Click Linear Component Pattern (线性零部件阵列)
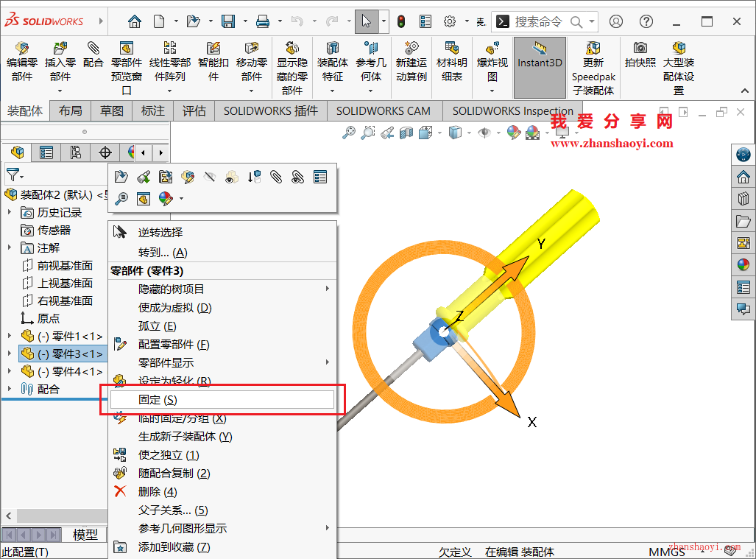The height and width of the screenshot is (559, 756). pyautogui.click(x=170, y=62)
